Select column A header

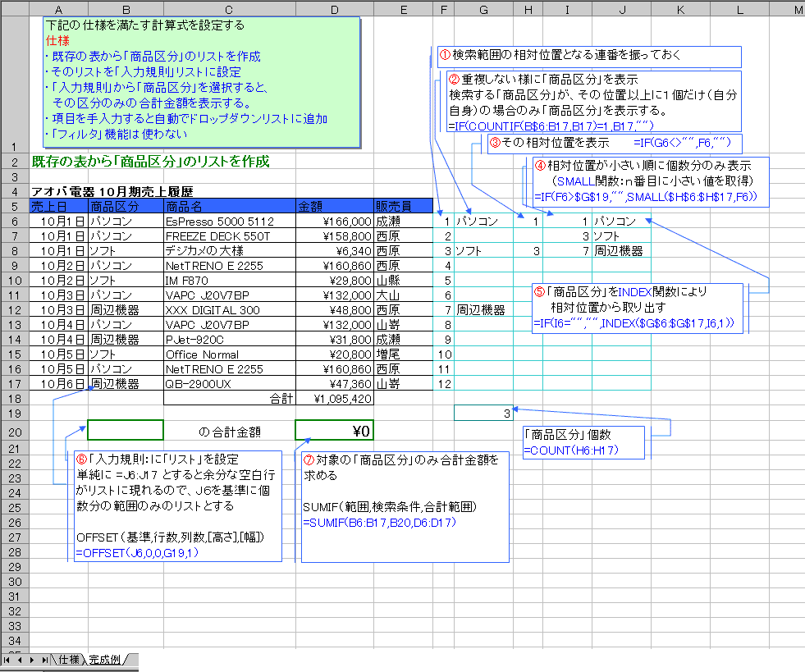58,9
